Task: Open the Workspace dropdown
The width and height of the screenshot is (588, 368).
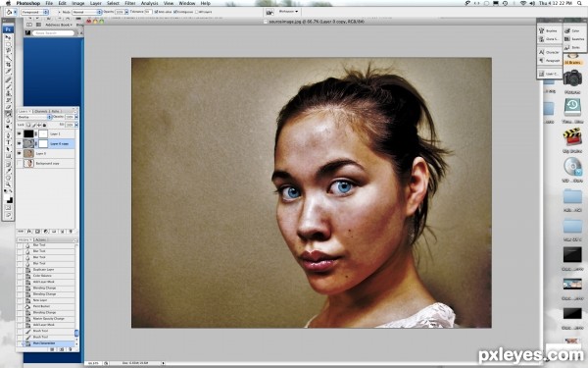Action: [288, 12]
